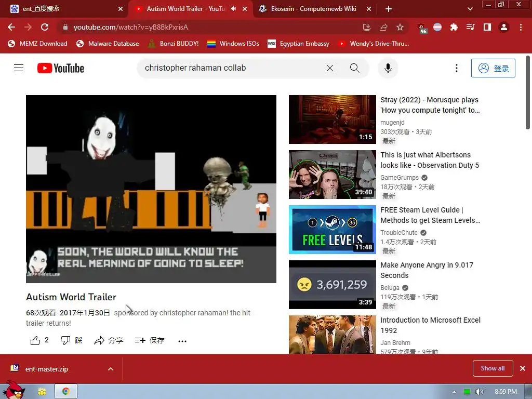The width and height of the screenshot is (532, 399).
Task: Open Chrome's three-dot menu
Action: pyautogui.click(x=521, y=27)
